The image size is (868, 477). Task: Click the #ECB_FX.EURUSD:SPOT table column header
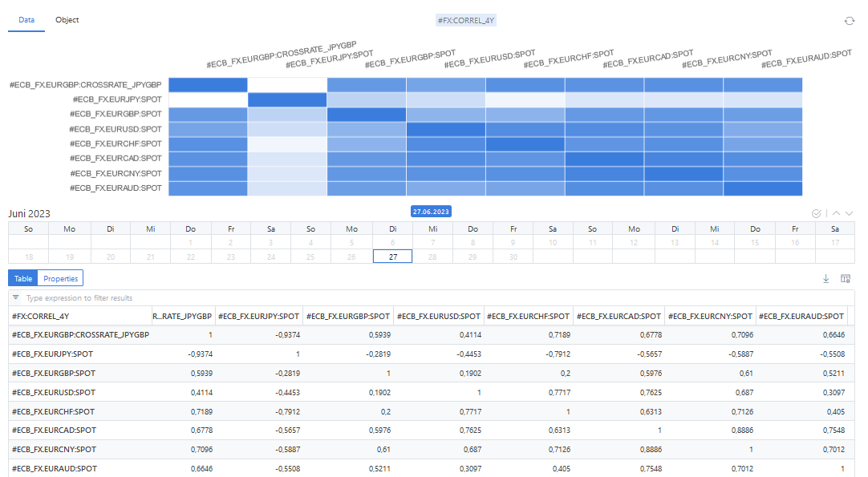click(438, 316)
